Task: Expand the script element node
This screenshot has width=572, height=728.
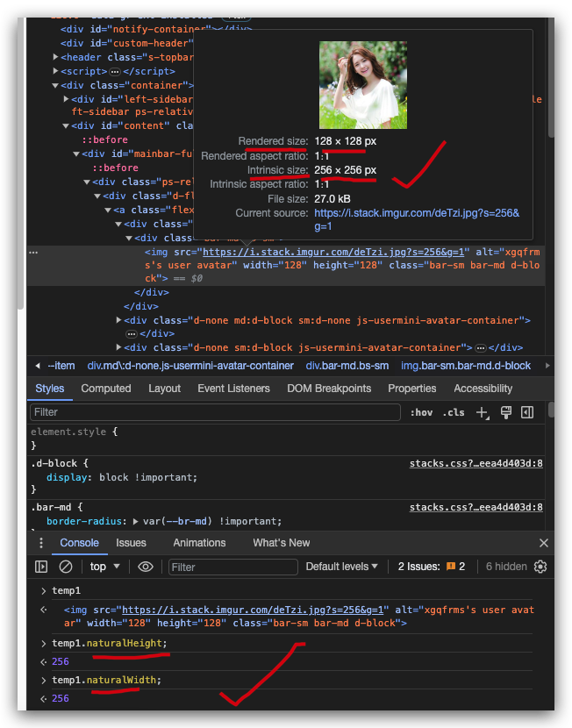Action: [56, 71]
